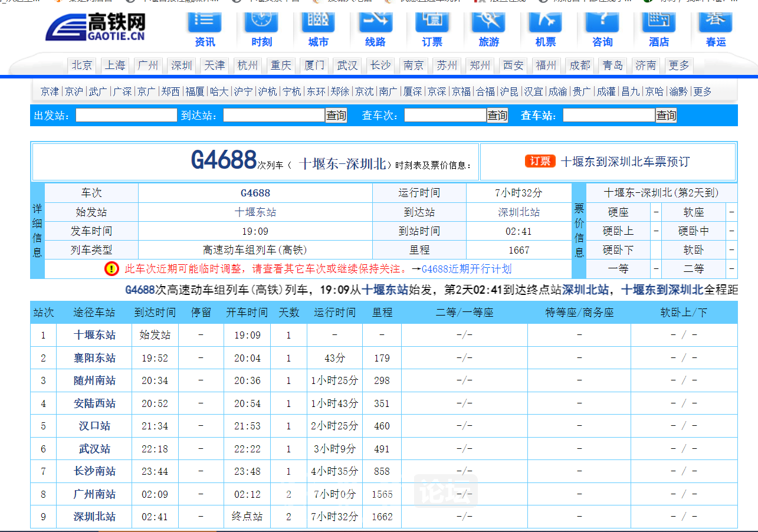
Task: Open the 旅游 travel icon
Action: (x=488, y=29)
